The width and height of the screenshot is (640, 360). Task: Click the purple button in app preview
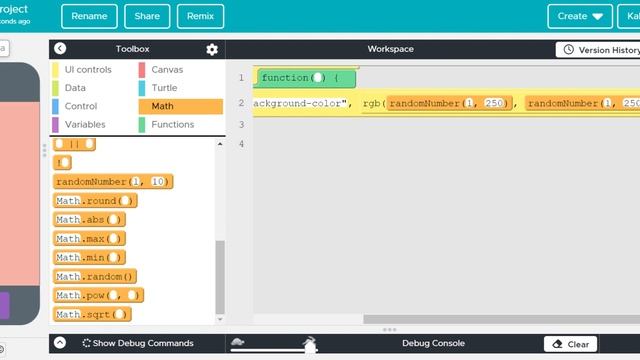4,305
